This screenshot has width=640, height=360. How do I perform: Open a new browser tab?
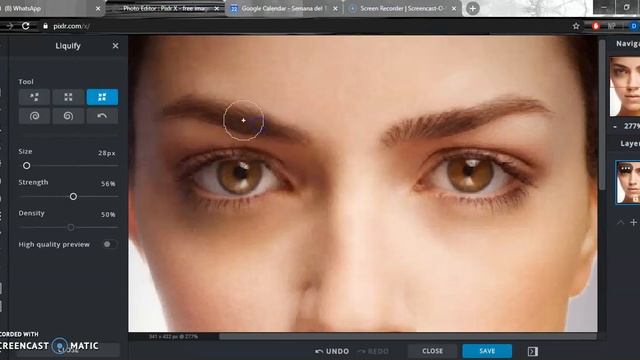[473, 8]
